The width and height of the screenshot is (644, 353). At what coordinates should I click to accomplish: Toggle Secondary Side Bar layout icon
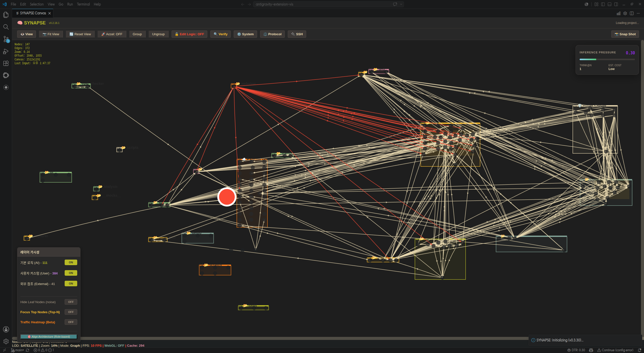coord(616,4)
